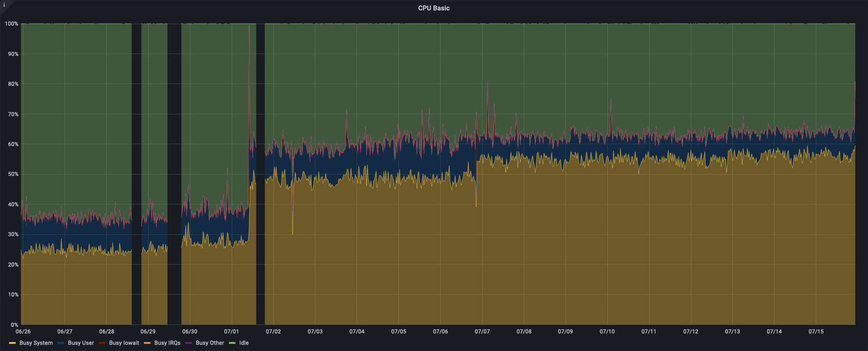868x351 pixels.
Task: Open the Busy Other purple color swatch
Action: [x=189, y=343]
